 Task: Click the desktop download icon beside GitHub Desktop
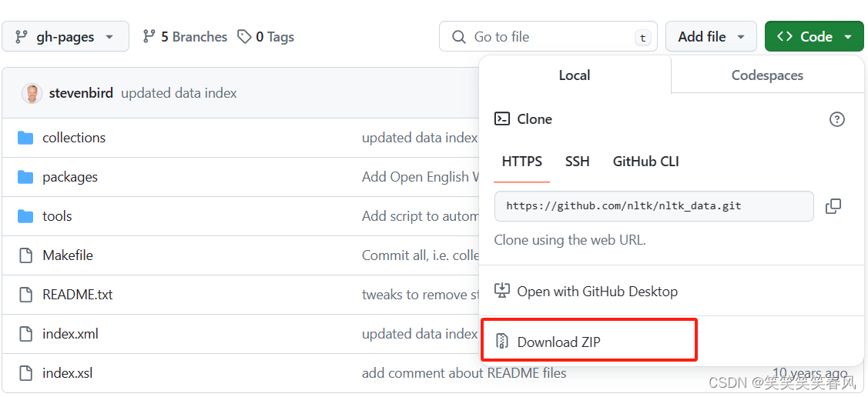[502, 291]
